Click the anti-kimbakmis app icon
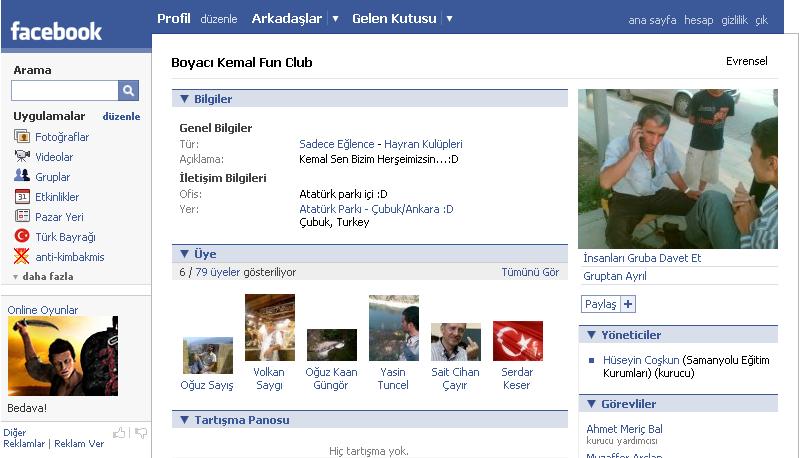Screen dimensions: 799x458 pos(22,257)
